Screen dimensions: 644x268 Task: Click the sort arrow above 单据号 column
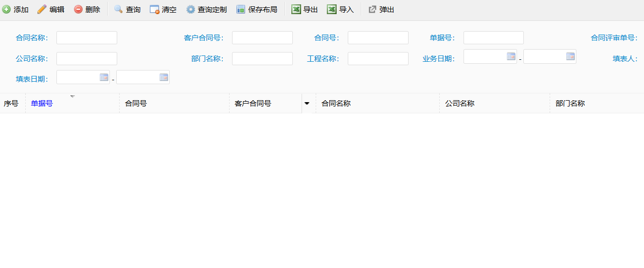click(x=72, y=96)
